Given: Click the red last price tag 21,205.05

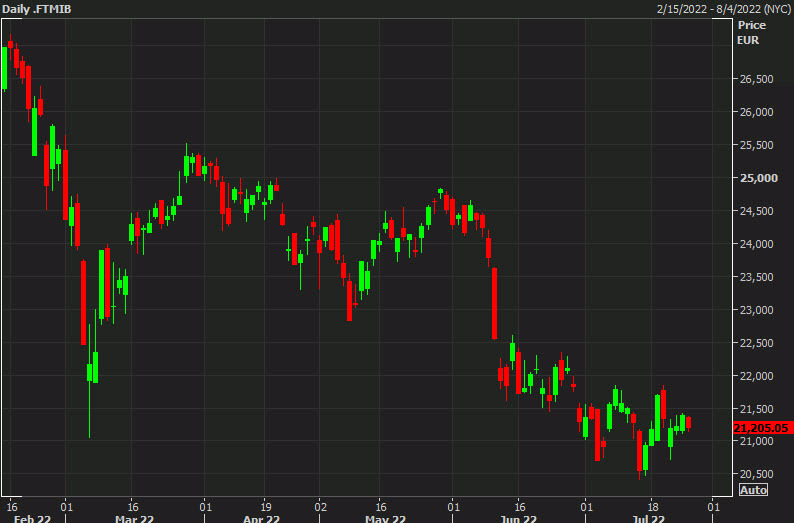Looking at the screenshot, I should point(763,428).
